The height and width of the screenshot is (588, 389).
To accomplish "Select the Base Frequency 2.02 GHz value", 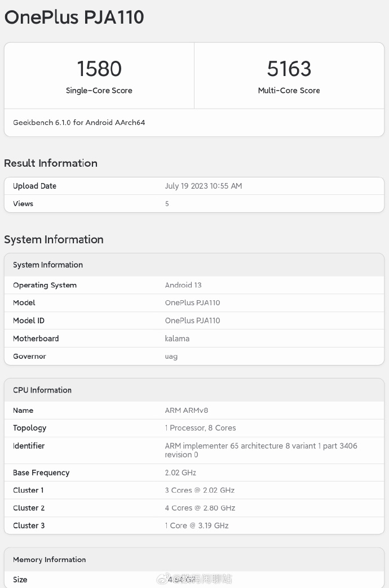I will 180,473.
